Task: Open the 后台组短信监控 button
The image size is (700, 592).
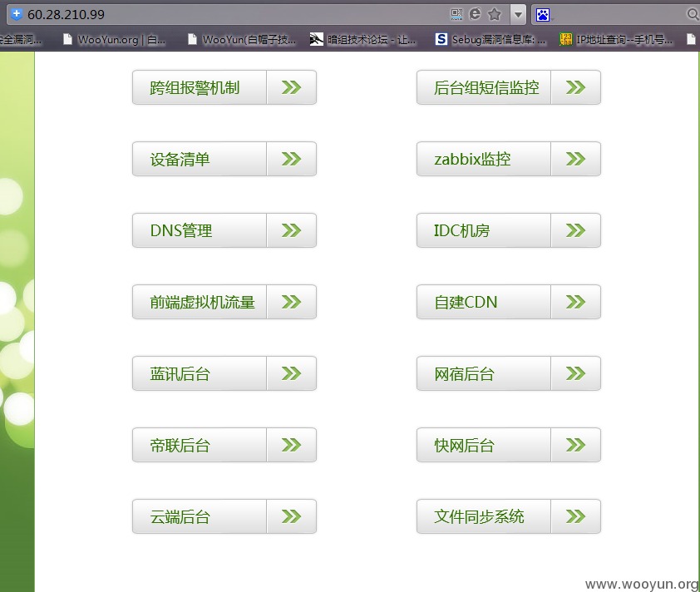Action: click(x=509, y=87)
